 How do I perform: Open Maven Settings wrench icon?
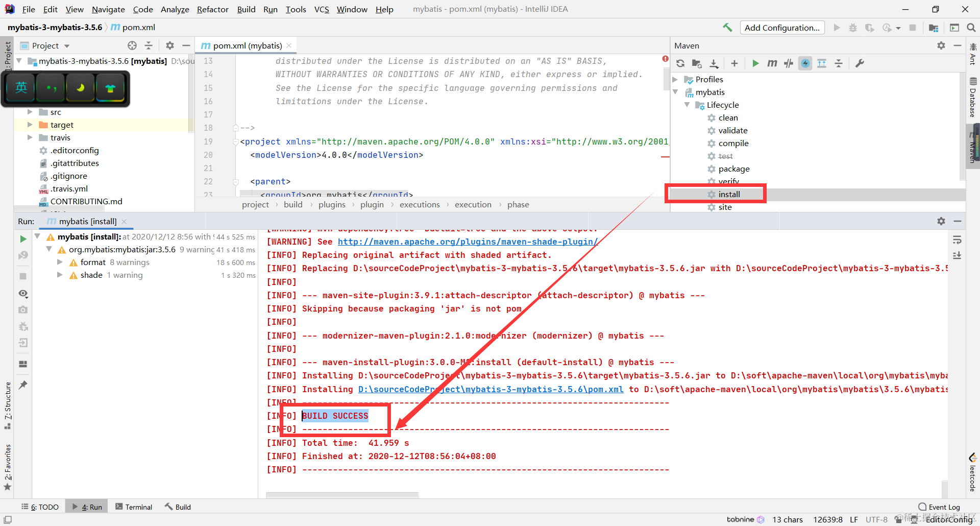point(860,63)
